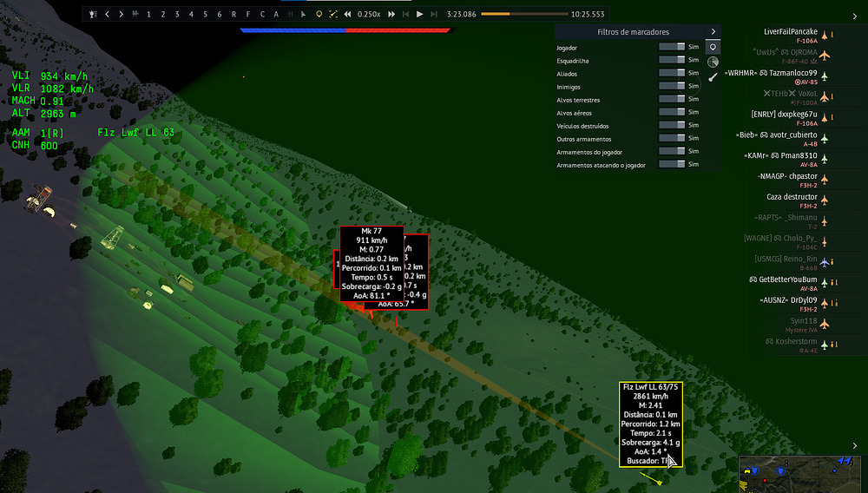
Task: Select the marker pin filter side tab
Action: [713, 47]
